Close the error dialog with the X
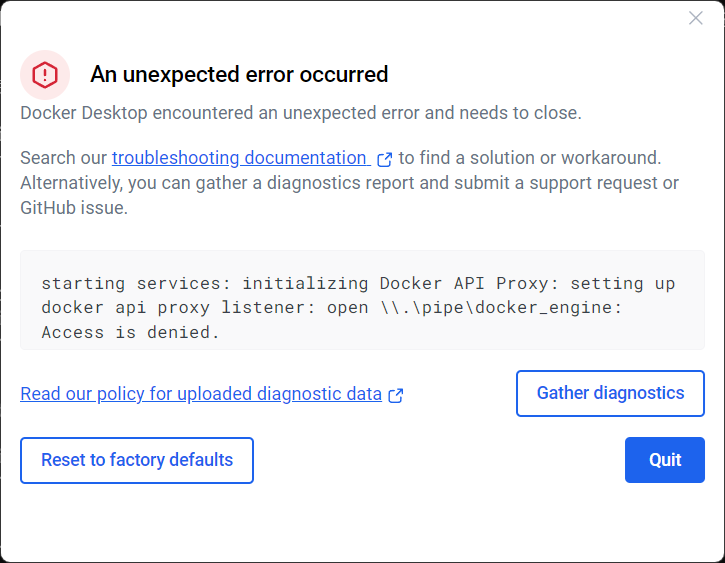The image size is (725, 563). click(696, 18)
